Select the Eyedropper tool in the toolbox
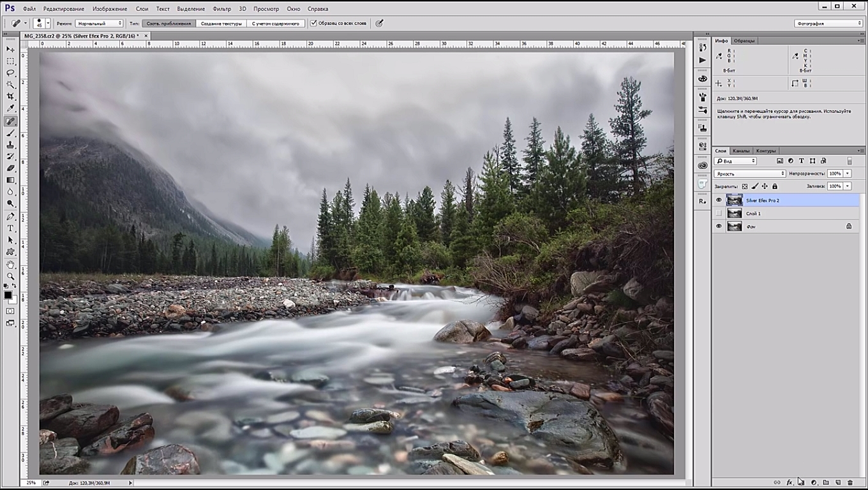This screenshot has width=868, height=490. click(10, 109)
